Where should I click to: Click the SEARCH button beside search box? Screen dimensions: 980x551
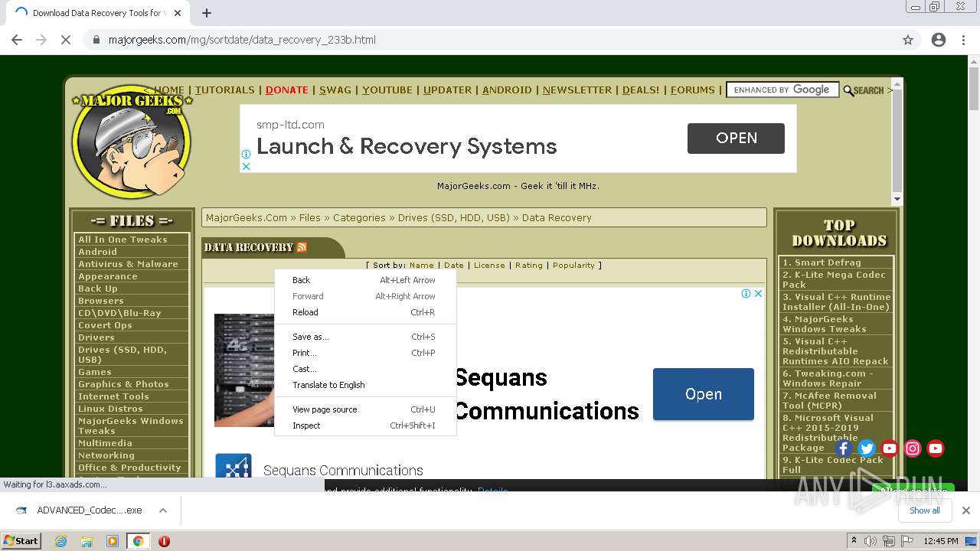click(x=863, y=90)
